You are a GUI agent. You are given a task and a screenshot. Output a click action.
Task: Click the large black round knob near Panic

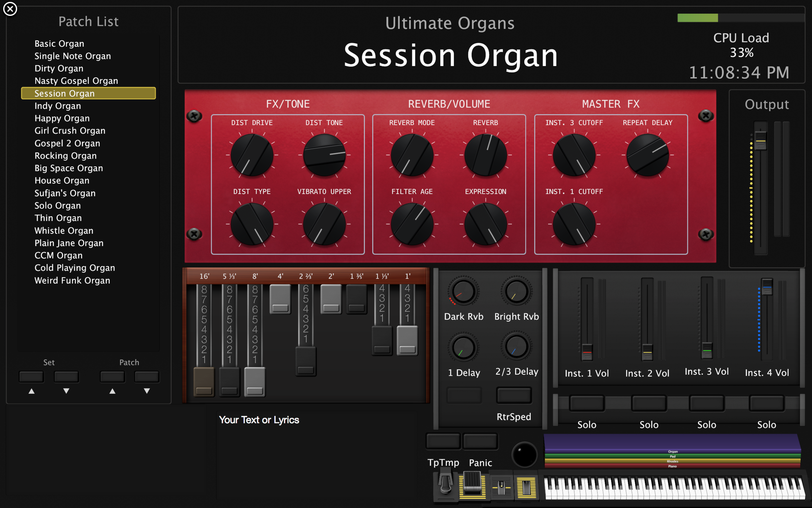click(x=524, y=455)
